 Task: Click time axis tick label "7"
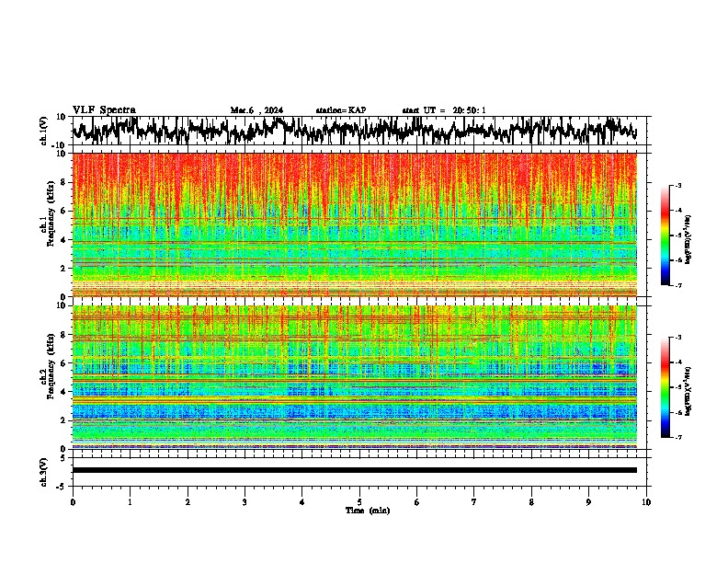474,501
